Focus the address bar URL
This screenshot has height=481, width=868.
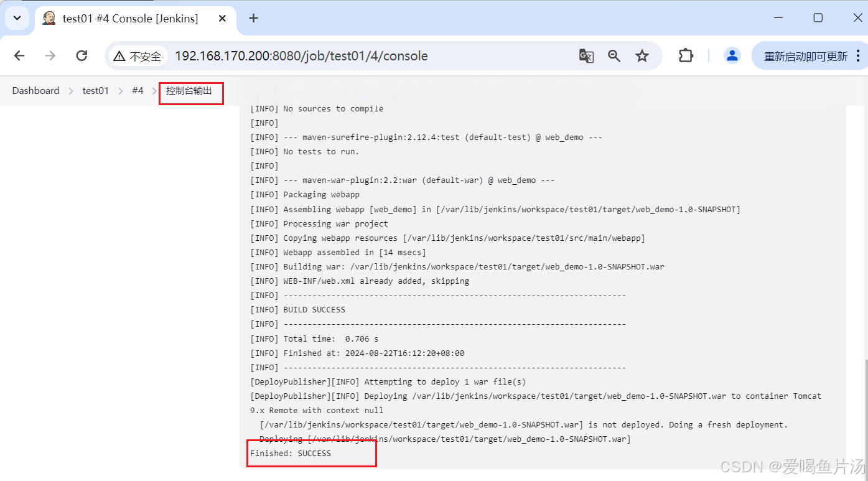(x=301, y=56)
